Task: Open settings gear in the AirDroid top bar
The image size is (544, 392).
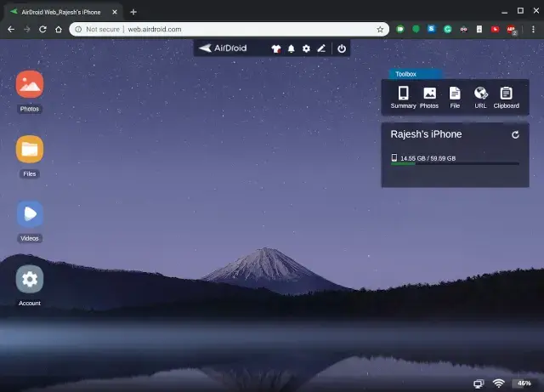Action: (x=306, y=48)
